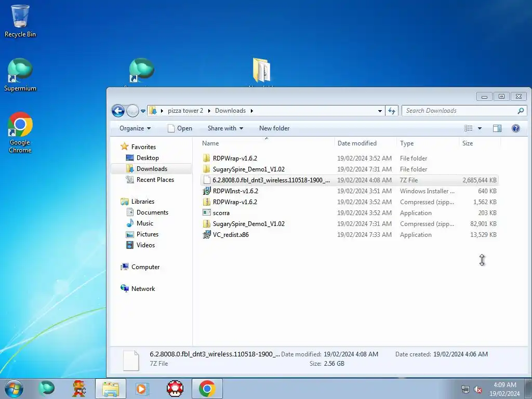Viewport: 532px width, 399px height.
Task: Open the Windows Start button
Action: [x=14, y=389]
